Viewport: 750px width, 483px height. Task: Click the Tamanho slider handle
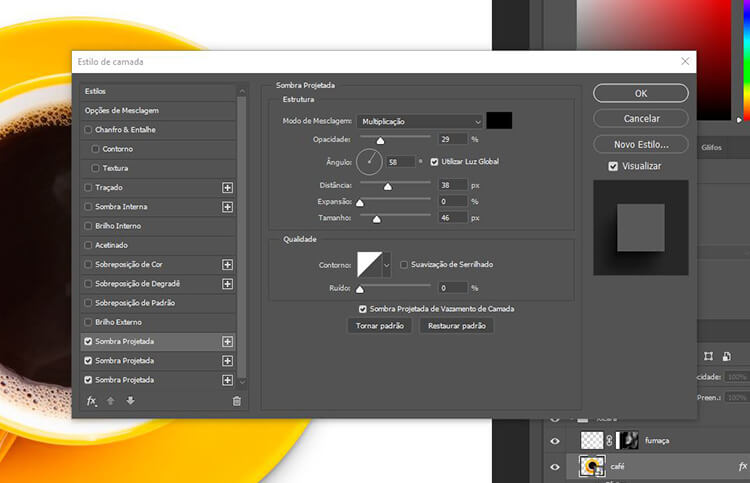[x=377, y=219]
